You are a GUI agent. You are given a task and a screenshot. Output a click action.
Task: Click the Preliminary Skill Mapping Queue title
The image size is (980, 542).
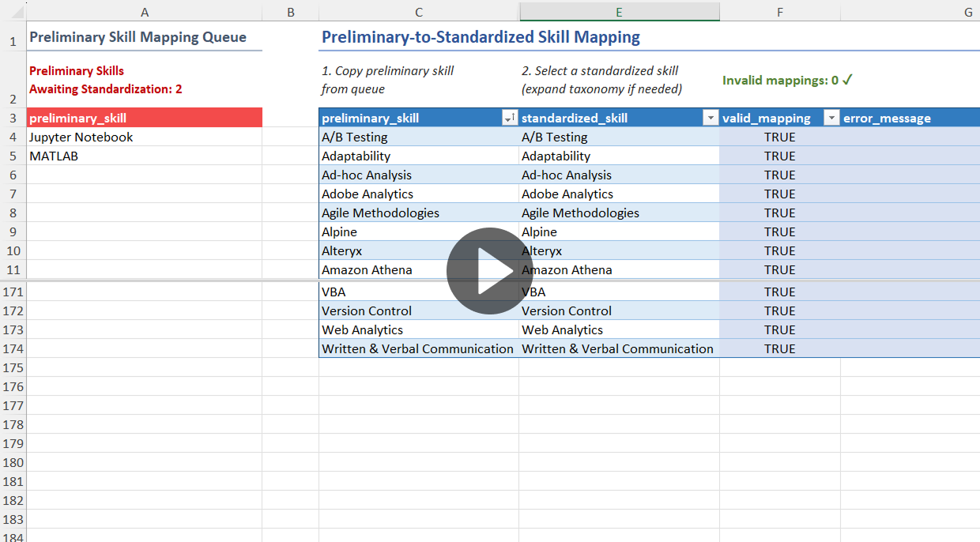tap(138, 37)
